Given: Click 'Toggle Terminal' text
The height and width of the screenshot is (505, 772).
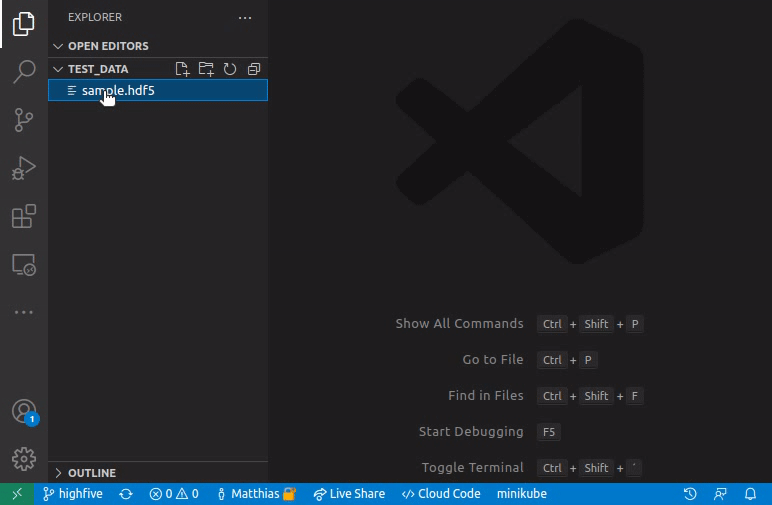Looking at the screenshot, I should tap(473, 467).
